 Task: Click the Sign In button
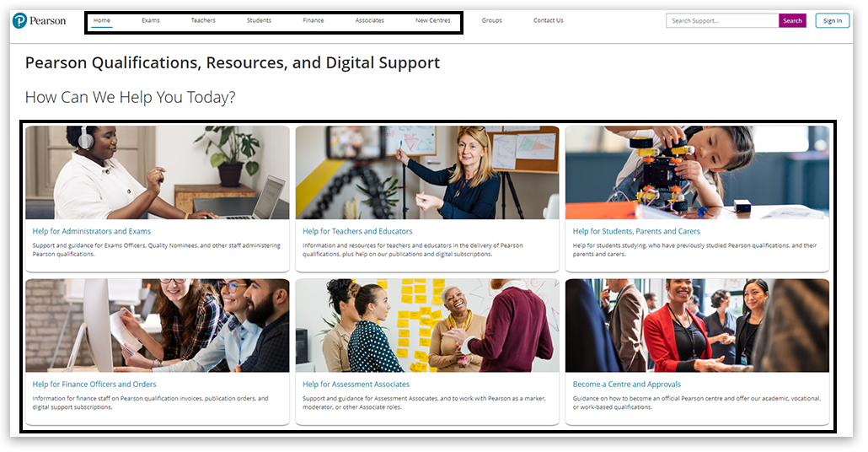(833, 21)
